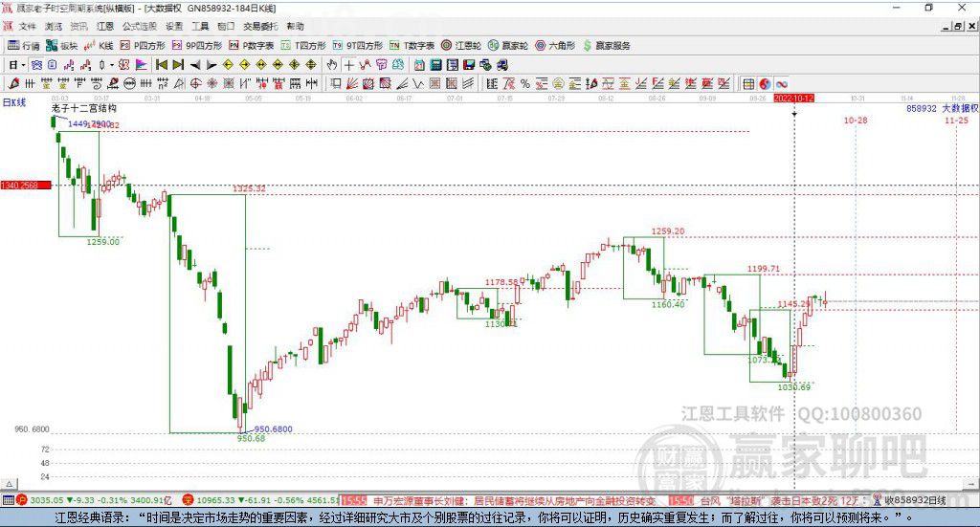The image size is (980, 527).
Task: Open the 江恩轮 Gann wheel
Action: coord(461,46)
